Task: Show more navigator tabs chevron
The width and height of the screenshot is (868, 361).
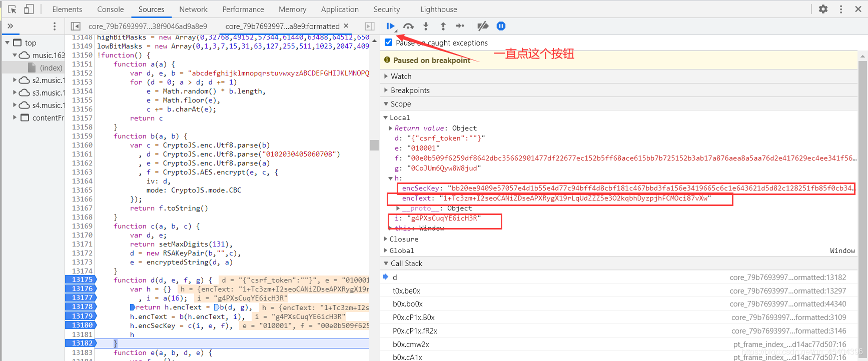Action: pos(10,26)
